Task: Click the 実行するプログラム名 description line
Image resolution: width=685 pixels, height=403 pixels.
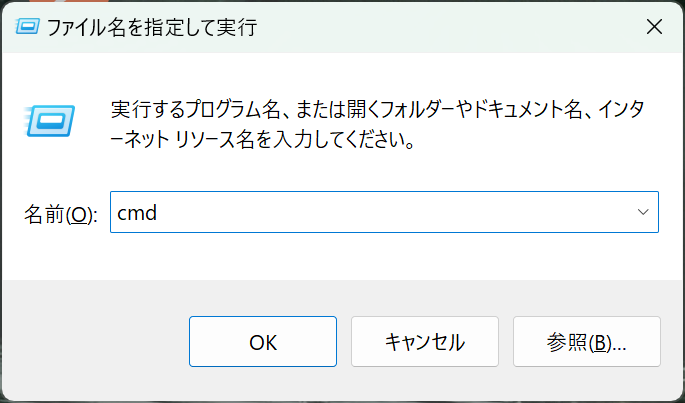Action: [x=377, y=109]
